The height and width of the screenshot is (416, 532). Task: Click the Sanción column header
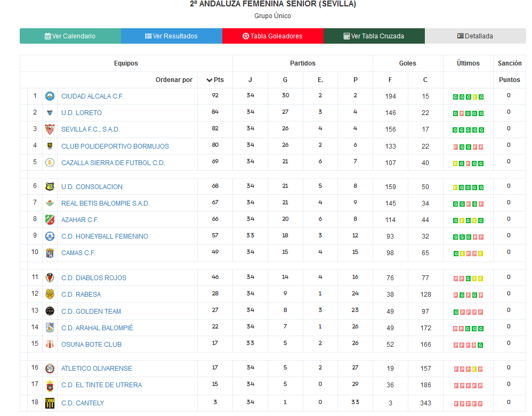pos(510,63)
